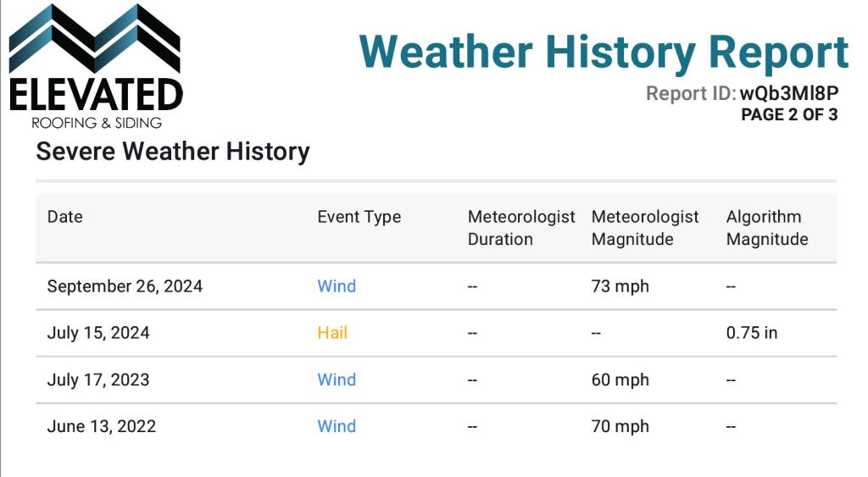Click the Date column header
Viewport: 868px width, 477px height.
click(x=65, y=217)
